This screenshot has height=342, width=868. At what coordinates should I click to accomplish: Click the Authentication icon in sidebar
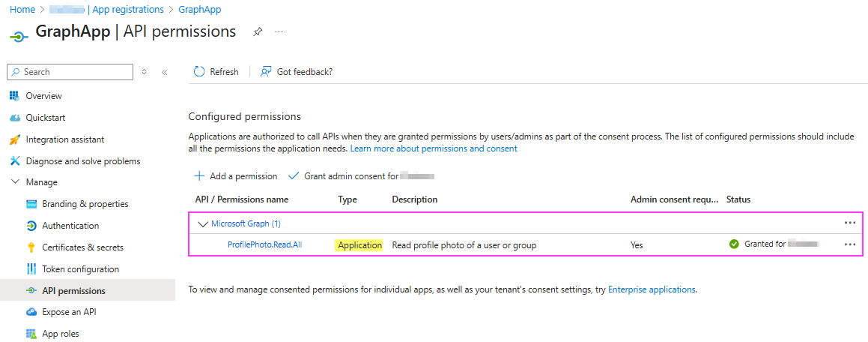point(31,226)
